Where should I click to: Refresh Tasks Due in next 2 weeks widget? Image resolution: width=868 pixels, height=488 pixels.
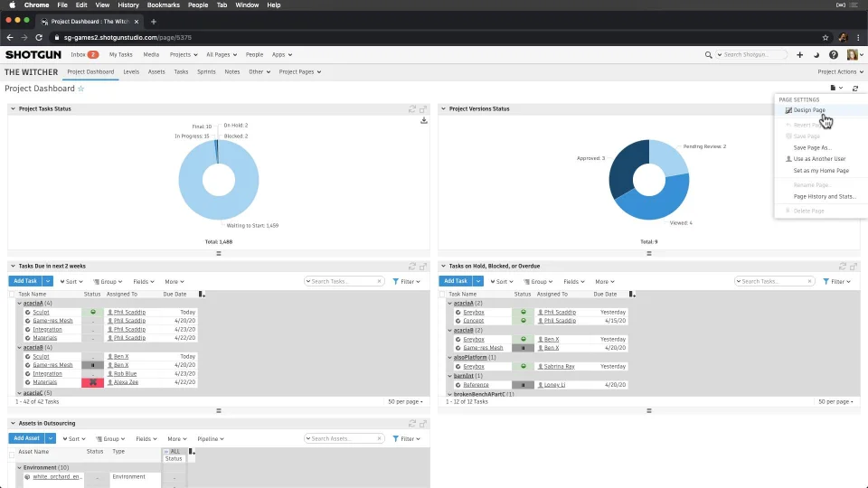412,266
